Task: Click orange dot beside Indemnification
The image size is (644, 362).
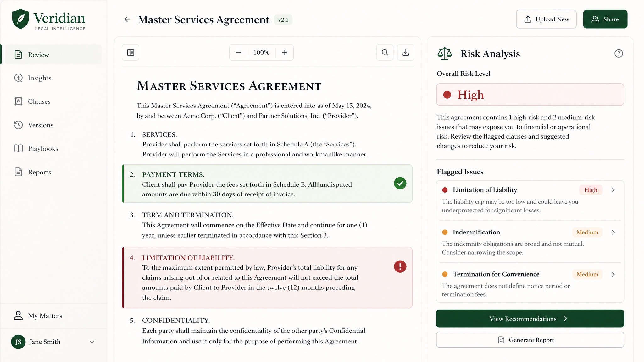Action: coord(445,232)
